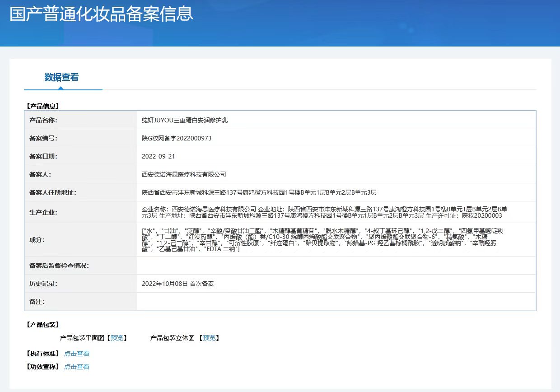The width and height of the screenshot is (560, 392).
Task: Select product name 绽妍JUYOU三重蛋白安润修护乳
Action: click(x=188, y=120)
